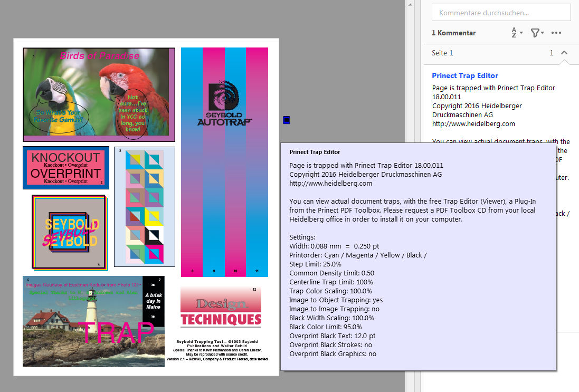Open the three-dots options menu
Screen dimensions: 579x392
[556, 33]
